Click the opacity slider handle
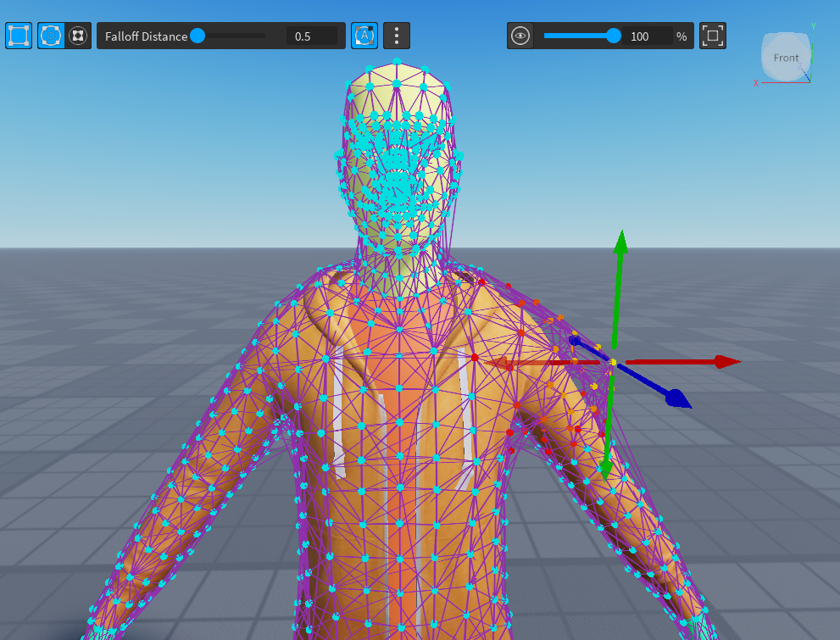The height and width of the screenshot is (640, 840). coord(614,36)
